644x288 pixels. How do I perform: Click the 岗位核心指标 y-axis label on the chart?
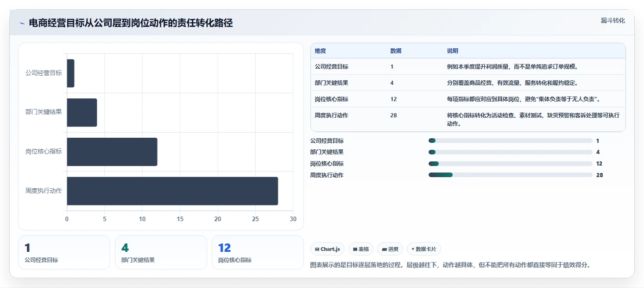(44, 152)
